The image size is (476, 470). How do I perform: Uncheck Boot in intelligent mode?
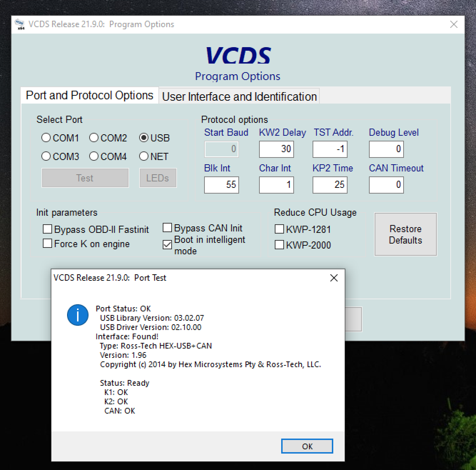tap(167, 245)
